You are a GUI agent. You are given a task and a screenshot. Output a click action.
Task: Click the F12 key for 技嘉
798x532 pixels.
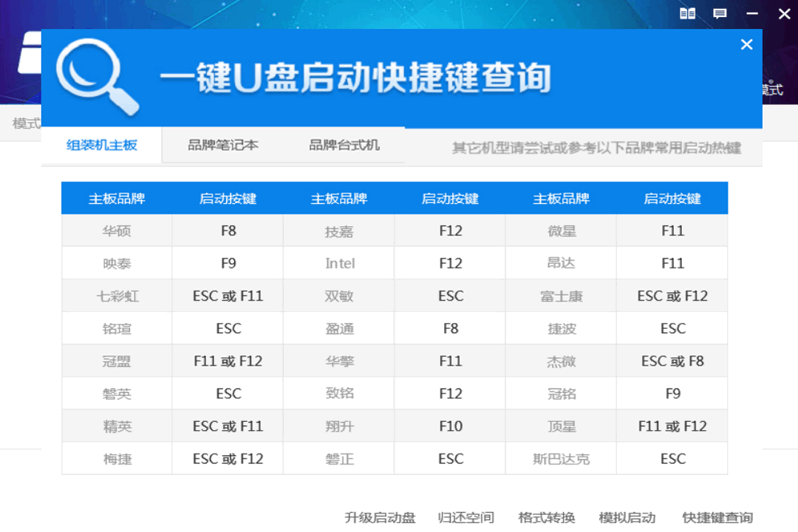click(450, 231)
